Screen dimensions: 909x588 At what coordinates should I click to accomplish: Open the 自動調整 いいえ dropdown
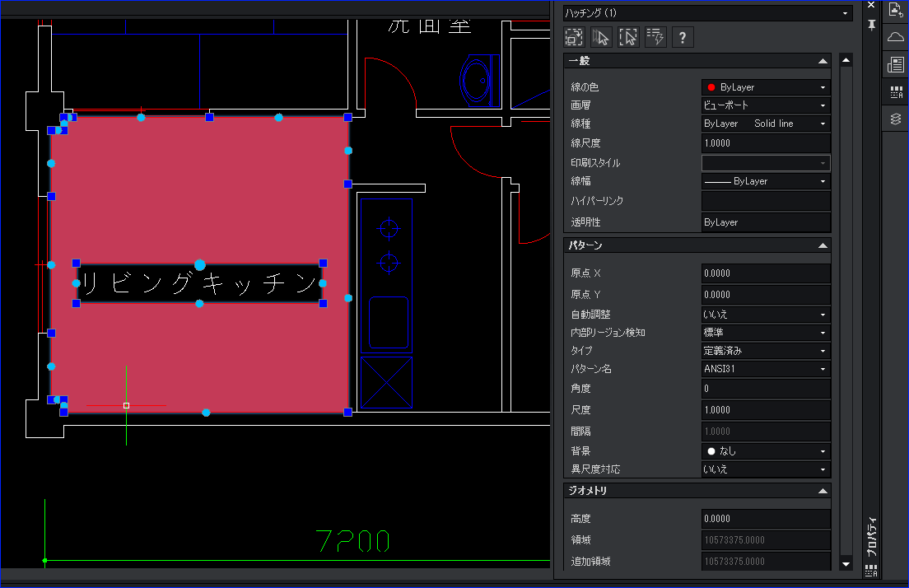[765, 315]
